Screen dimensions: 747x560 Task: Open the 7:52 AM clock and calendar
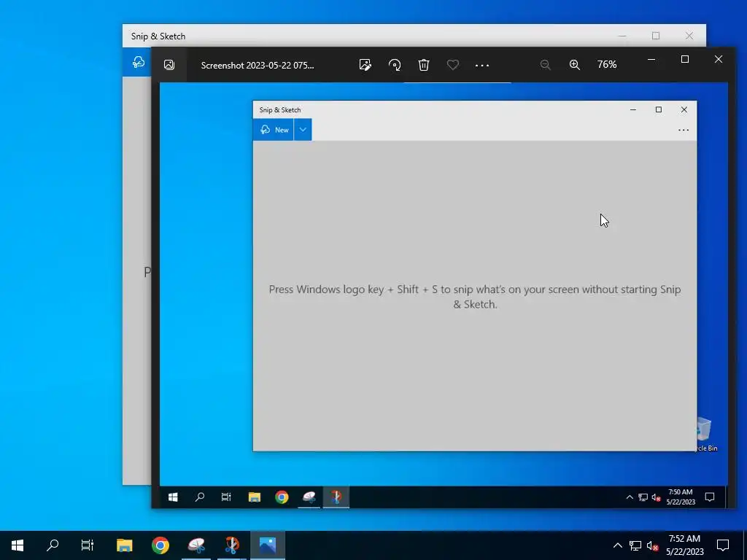click(x=684, y=545)
